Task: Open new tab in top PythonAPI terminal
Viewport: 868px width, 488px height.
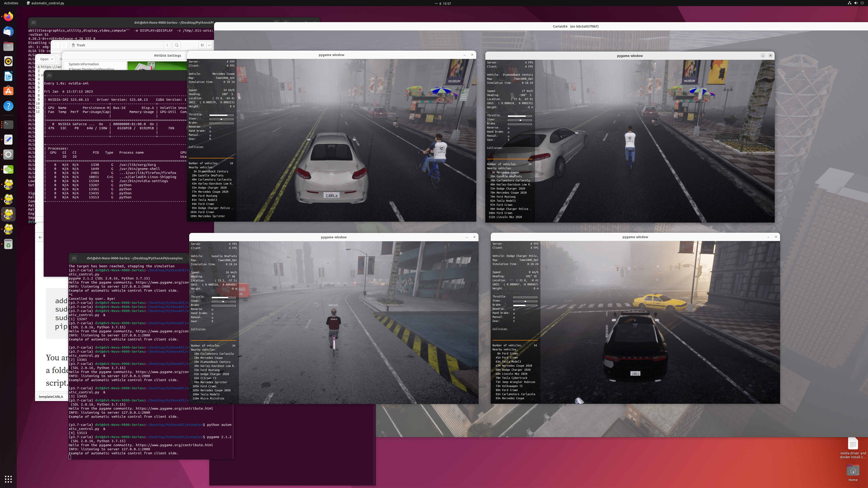Action: coord(33,23)
